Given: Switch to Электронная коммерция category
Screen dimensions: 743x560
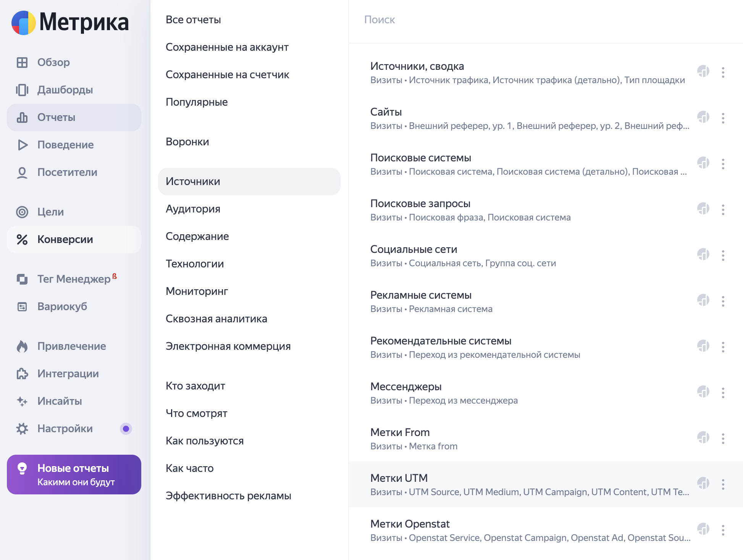Looking at the screenshot, I should coord(228,346).
